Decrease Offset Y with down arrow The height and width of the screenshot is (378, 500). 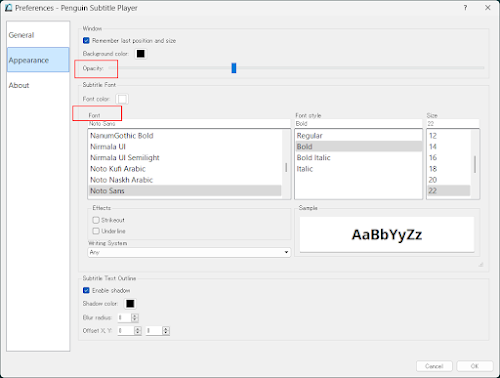166,333
